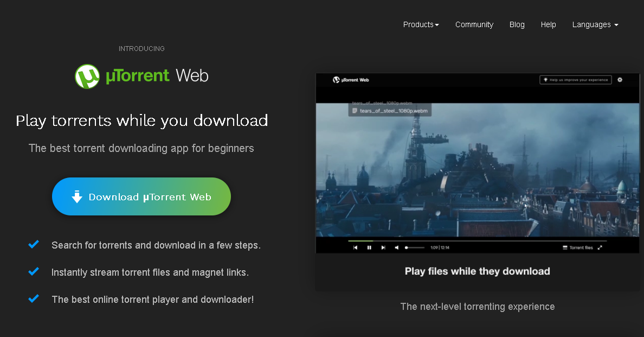Adjust the player volume slider
Screen dimensions: 644x337
point(415,247)
